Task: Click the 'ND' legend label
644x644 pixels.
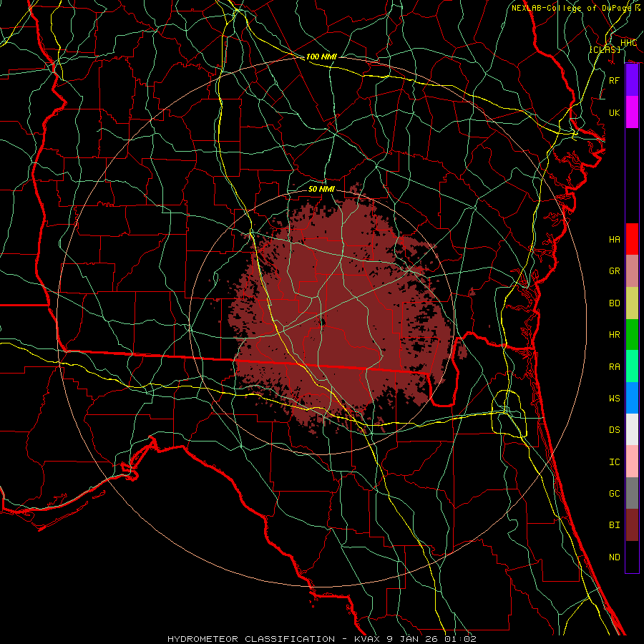Action: (x=615, y=557)
